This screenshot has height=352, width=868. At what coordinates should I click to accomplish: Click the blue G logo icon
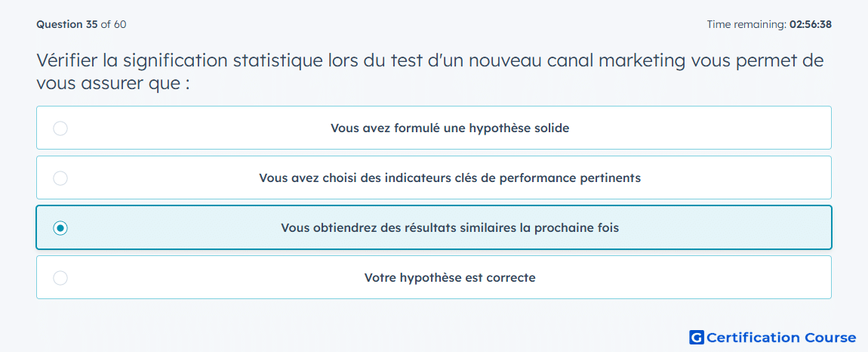coord(697,337)
